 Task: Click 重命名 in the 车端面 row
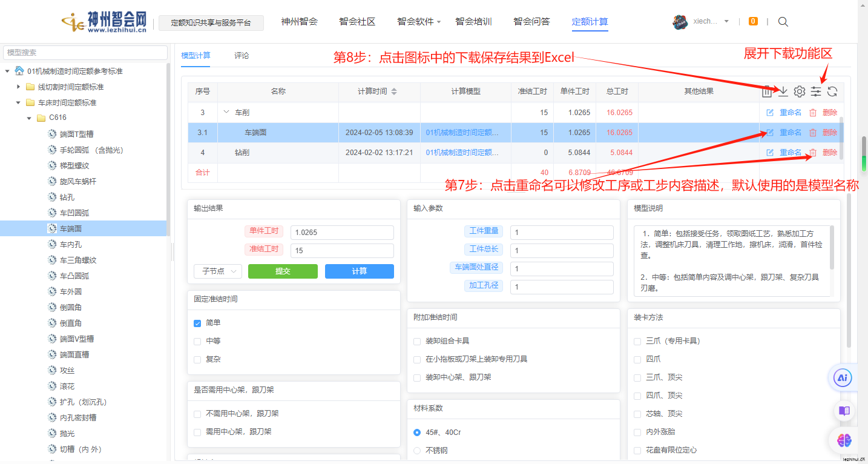point(791,133)
